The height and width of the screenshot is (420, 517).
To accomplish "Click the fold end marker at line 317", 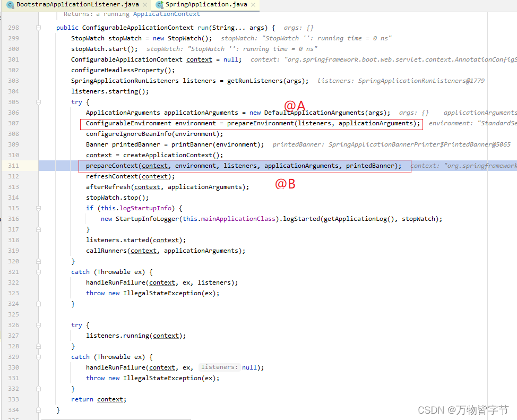I will click(x=38, y=229).
